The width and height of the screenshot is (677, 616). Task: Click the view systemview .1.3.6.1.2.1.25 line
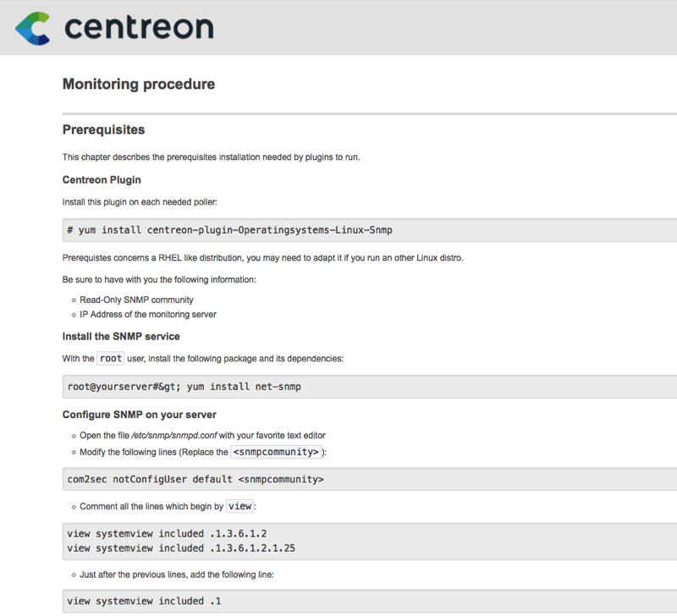point(181,547)
